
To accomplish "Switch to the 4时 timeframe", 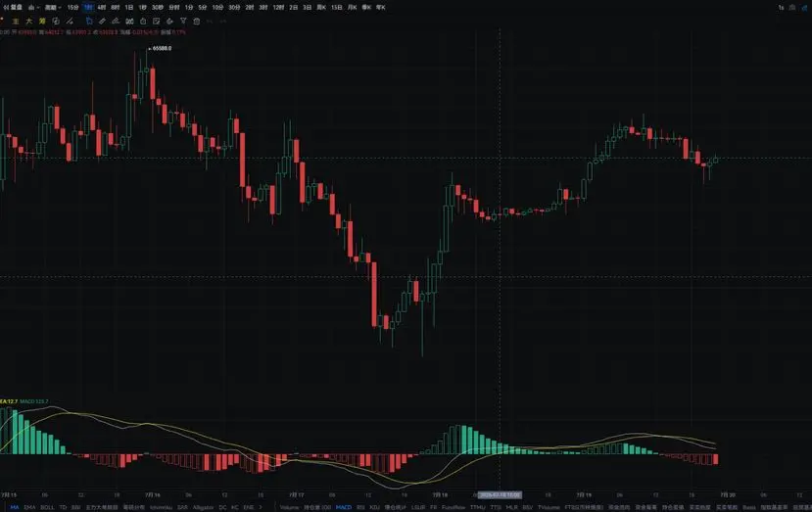I will [x=102, y=7].
